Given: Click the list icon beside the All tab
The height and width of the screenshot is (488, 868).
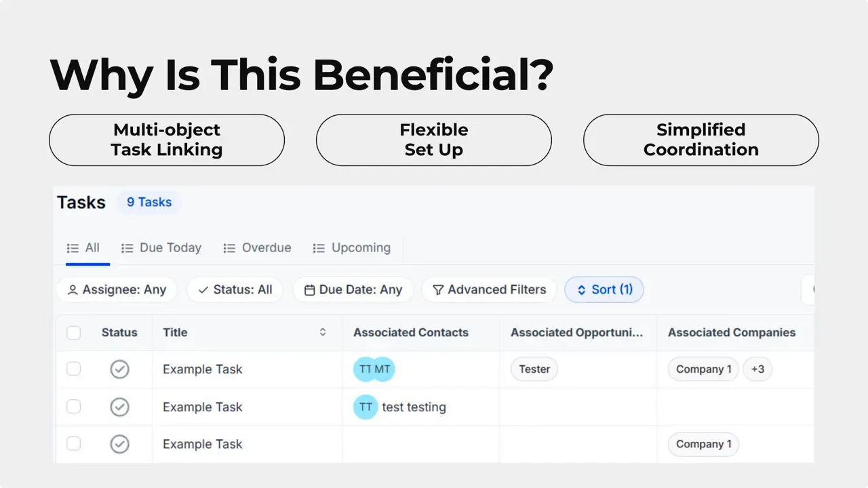Looking at the screenshot, I should click(x=74, y=247).
